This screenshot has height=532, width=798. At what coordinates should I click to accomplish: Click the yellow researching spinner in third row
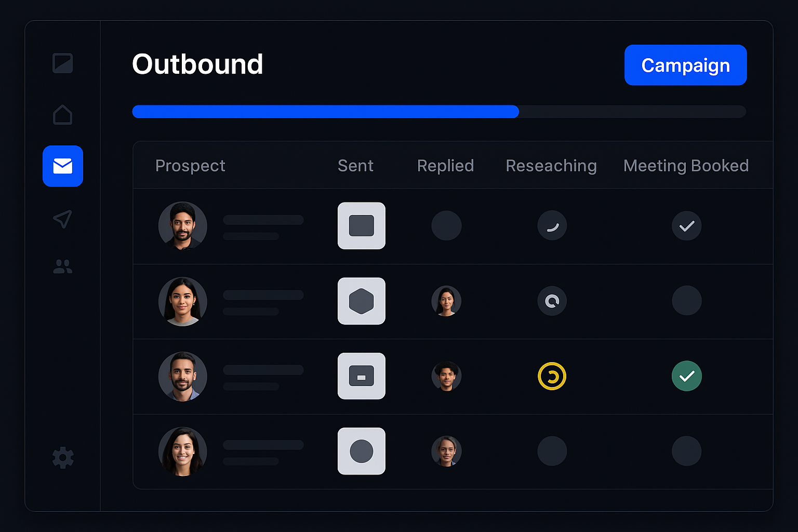click(x=552, y=376)
